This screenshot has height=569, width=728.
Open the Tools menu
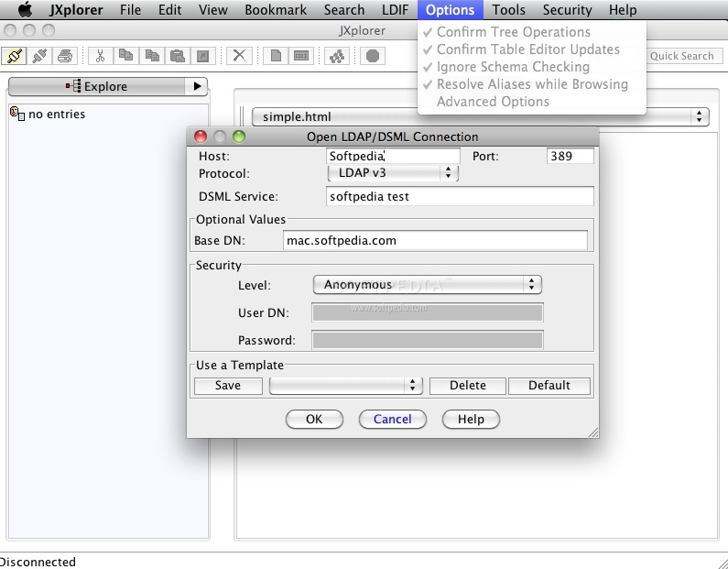click(x=508, y=10)
